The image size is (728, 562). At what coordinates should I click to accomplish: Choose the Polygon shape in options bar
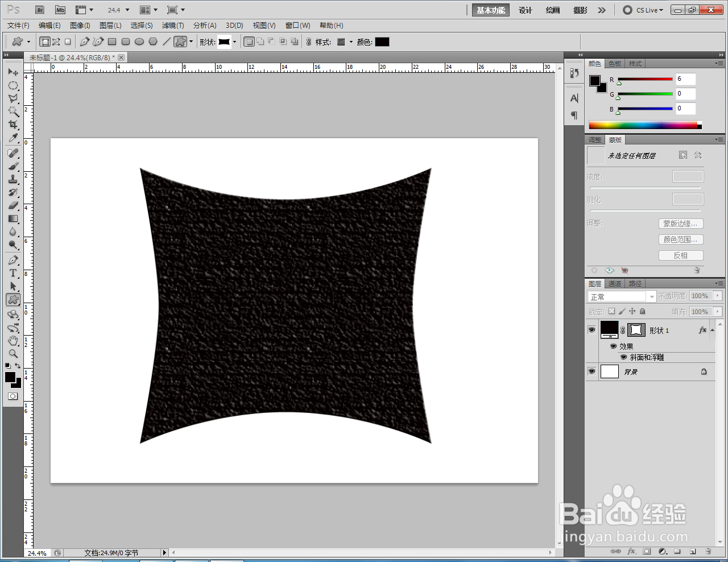click(153, 42)
